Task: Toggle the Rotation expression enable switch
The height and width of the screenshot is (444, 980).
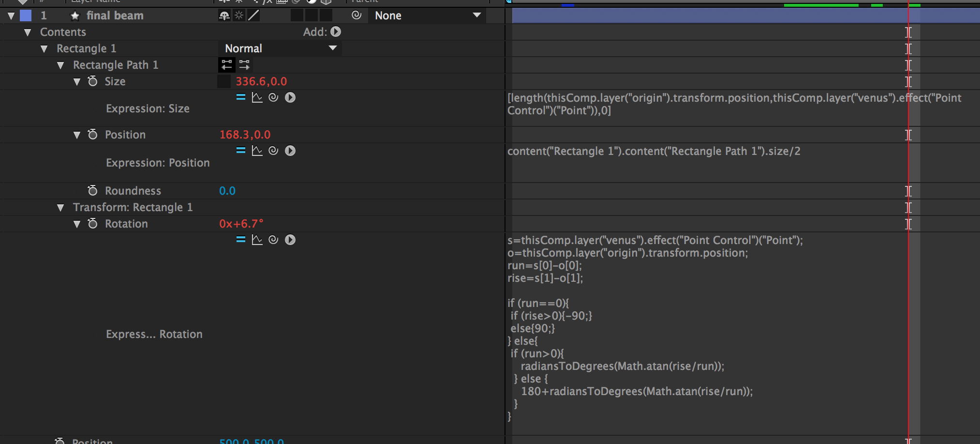Action: (241, 240)
